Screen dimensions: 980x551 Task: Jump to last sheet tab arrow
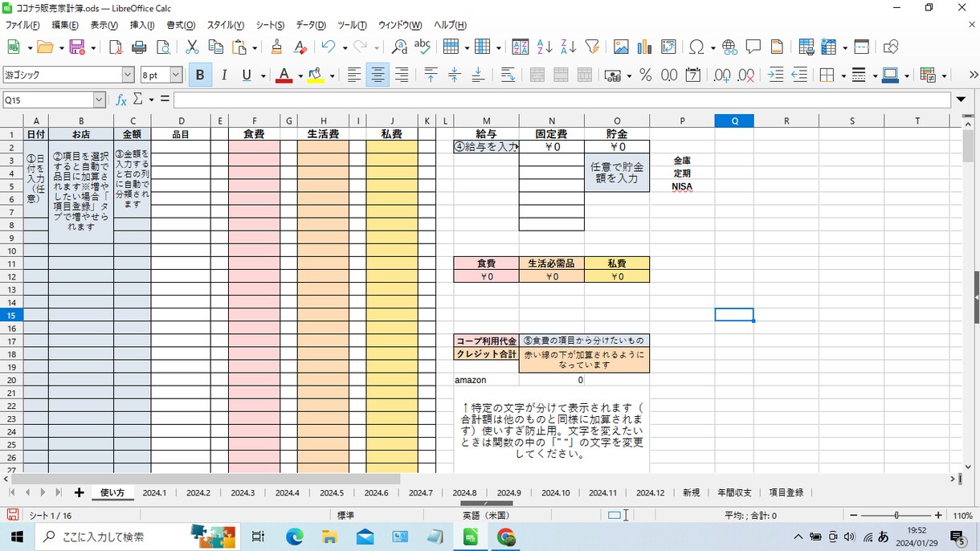pyautogui.click(x=58, y=492)
